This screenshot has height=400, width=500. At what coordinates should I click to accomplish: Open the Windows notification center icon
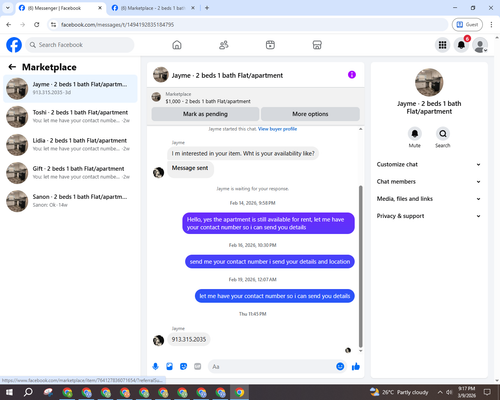pyautogui.click(x=487, y=392)
